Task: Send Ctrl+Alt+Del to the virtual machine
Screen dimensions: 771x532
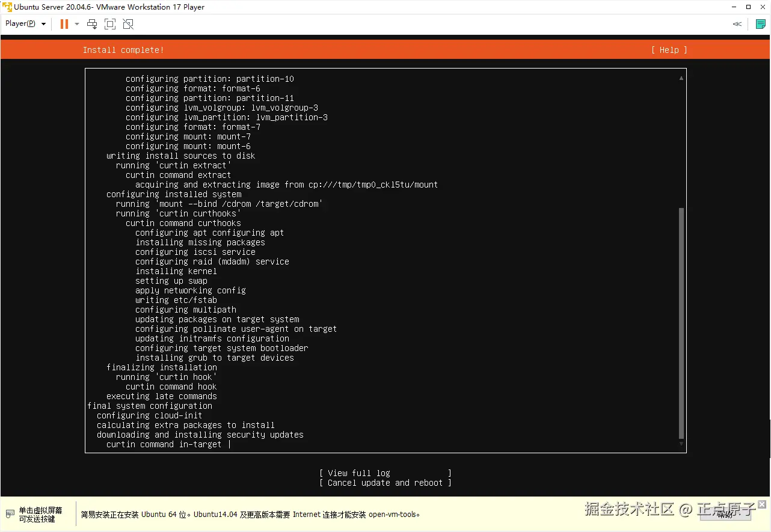Action: click(x=92, y=24)
